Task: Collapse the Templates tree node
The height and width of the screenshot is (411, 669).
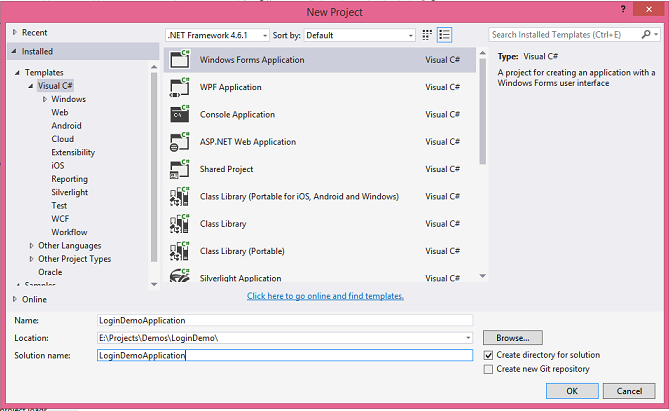Action: [x=17, y=73]
